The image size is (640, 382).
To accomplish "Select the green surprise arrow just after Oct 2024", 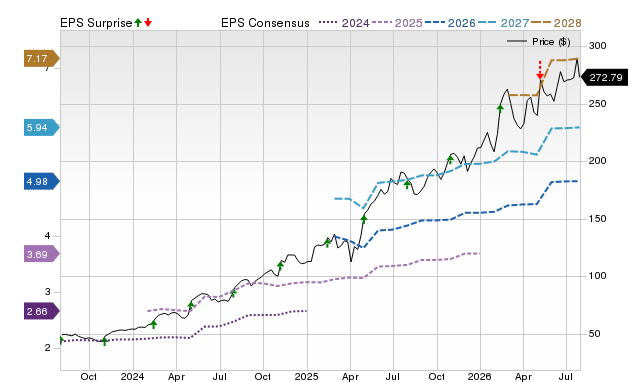I will tap(280, 266).
